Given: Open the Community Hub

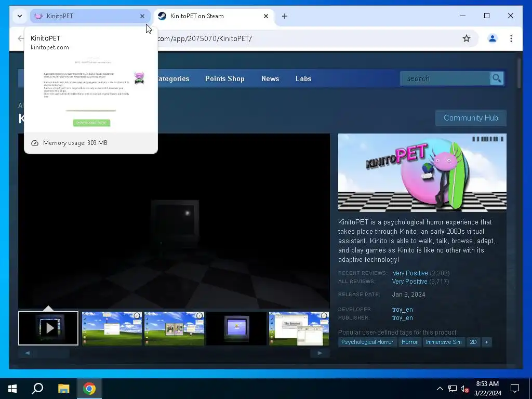Looking at the screenshot, I should pos(471,118).
